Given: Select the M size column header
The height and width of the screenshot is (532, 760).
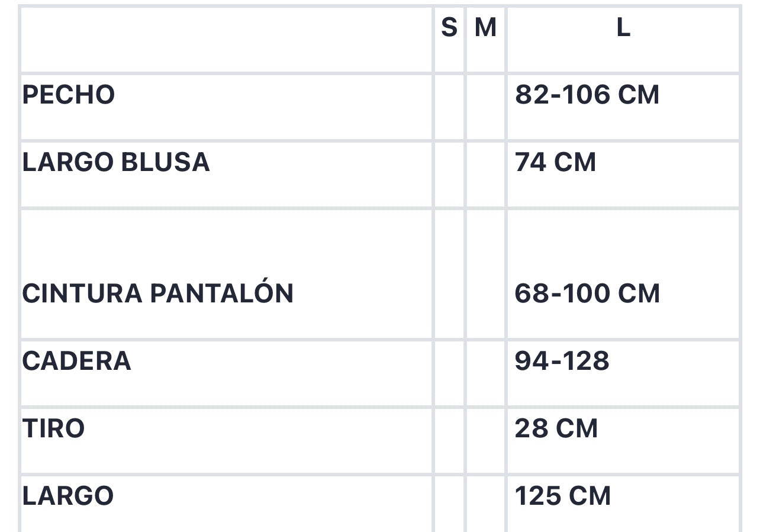Looking at the screenshot, I should pos(485,27).
